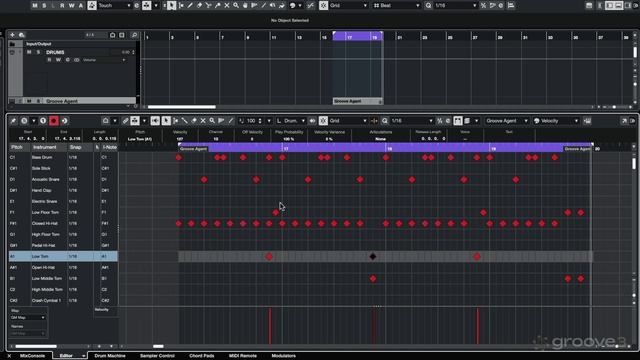Switch to the Drum Machine tab
The width and height of the screenshot is (640, 360).
[110, 356]
